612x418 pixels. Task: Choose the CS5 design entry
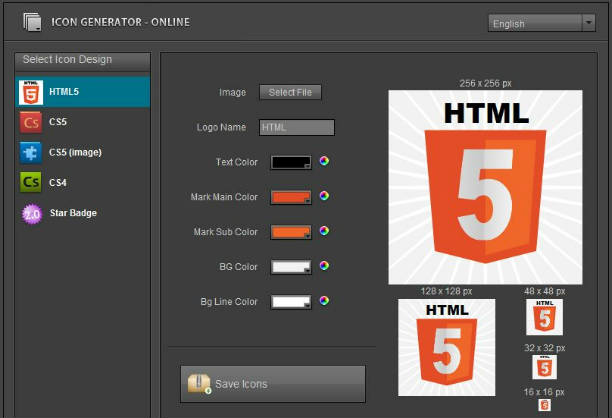tap(82, 122)
